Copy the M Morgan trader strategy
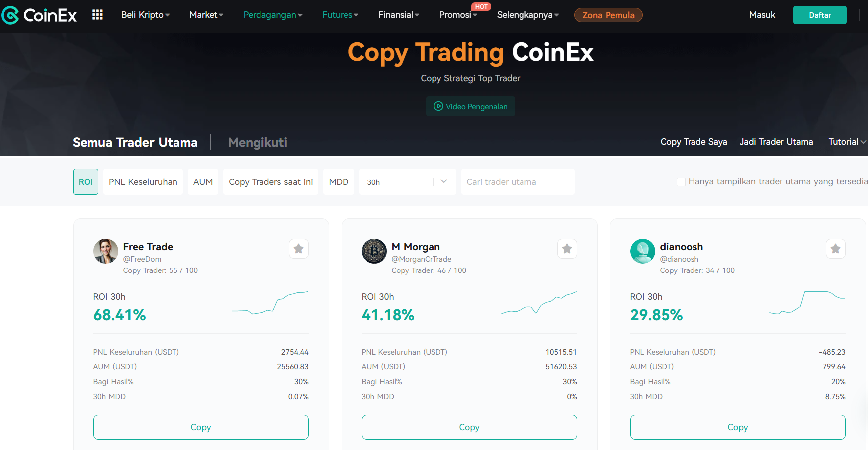 (469, 427)
